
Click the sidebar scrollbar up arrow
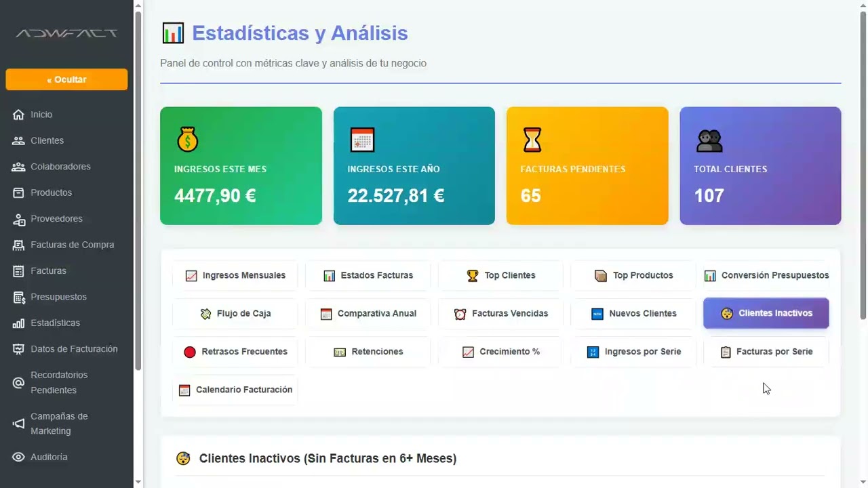[x=138, y=5]
